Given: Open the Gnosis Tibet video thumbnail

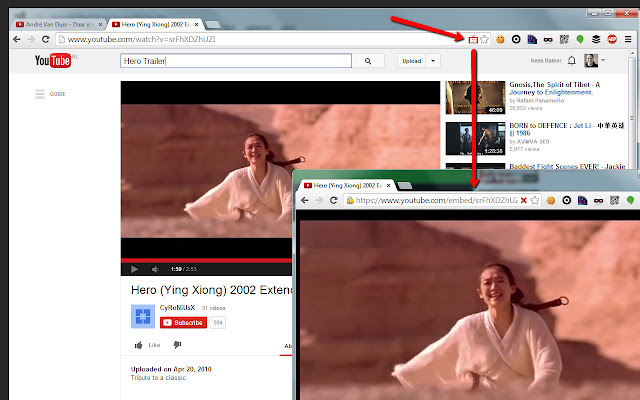Looking at the screenshot, I should pyautogui.click(x=476, y=97).
